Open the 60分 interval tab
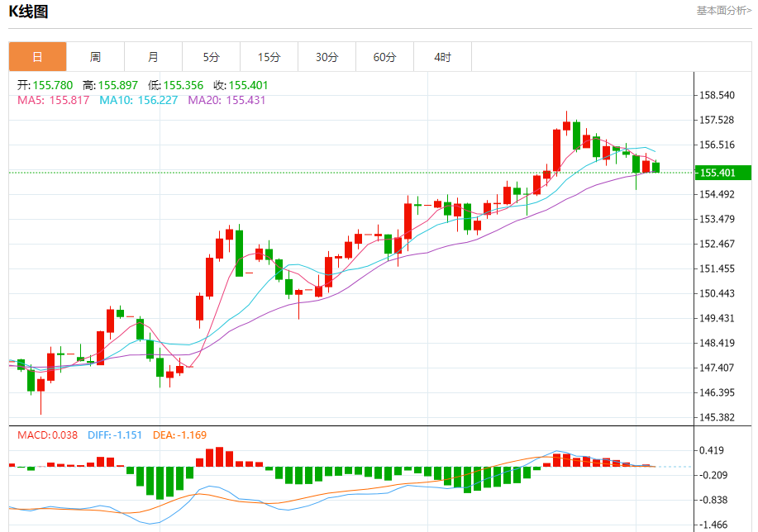 (384, 57)
